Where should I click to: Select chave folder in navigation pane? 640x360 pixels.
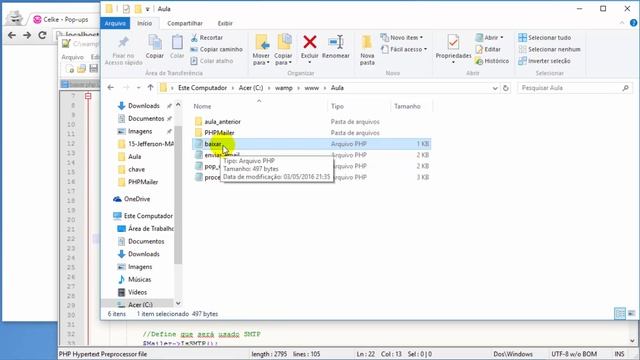click(x=136, y=169)
